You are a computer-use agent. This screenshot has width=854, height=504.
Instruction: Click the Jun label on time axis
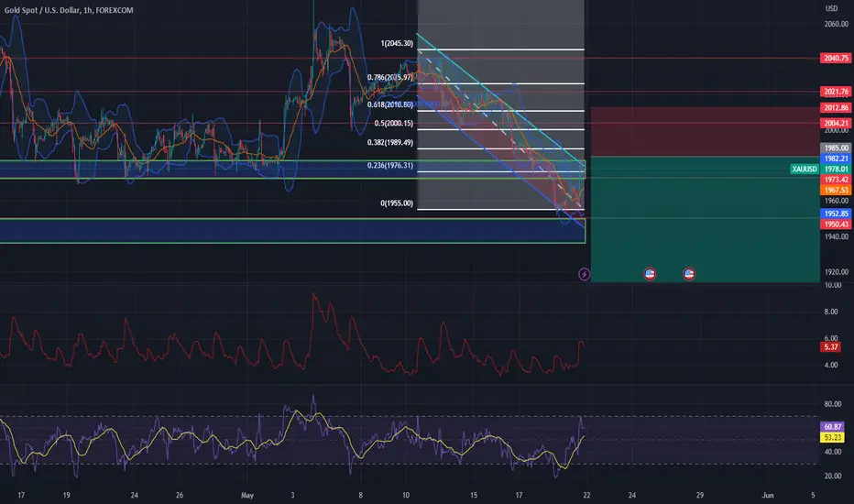[x=767, y=495]
